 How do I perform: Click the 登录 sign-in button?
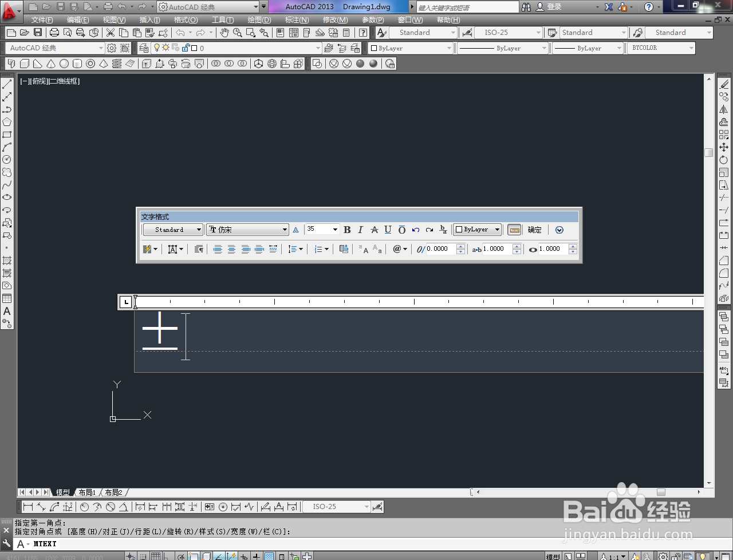coord(549,7)
